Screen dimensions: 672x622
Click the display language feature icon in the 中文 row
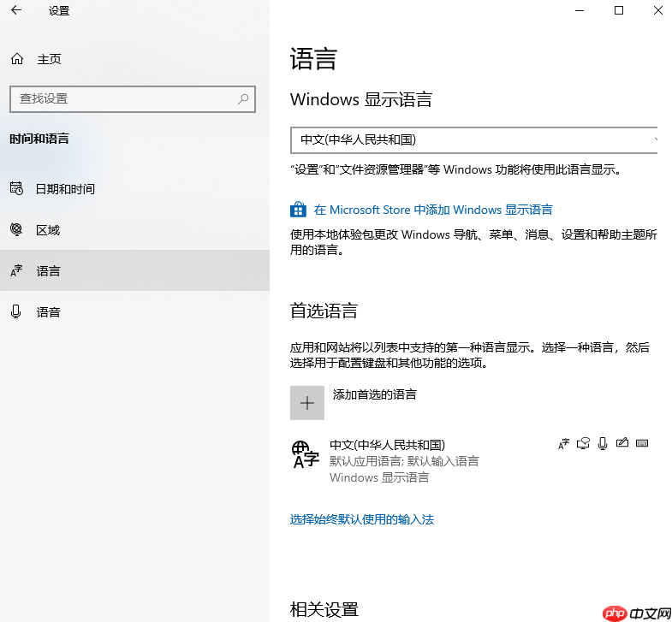(x=563, y=444)
